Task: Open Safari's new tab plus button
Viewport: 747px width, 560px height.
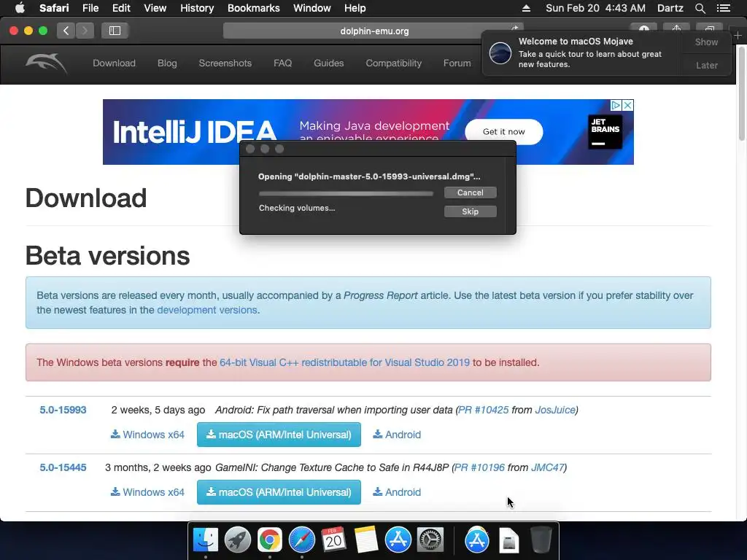Action: 738,35
